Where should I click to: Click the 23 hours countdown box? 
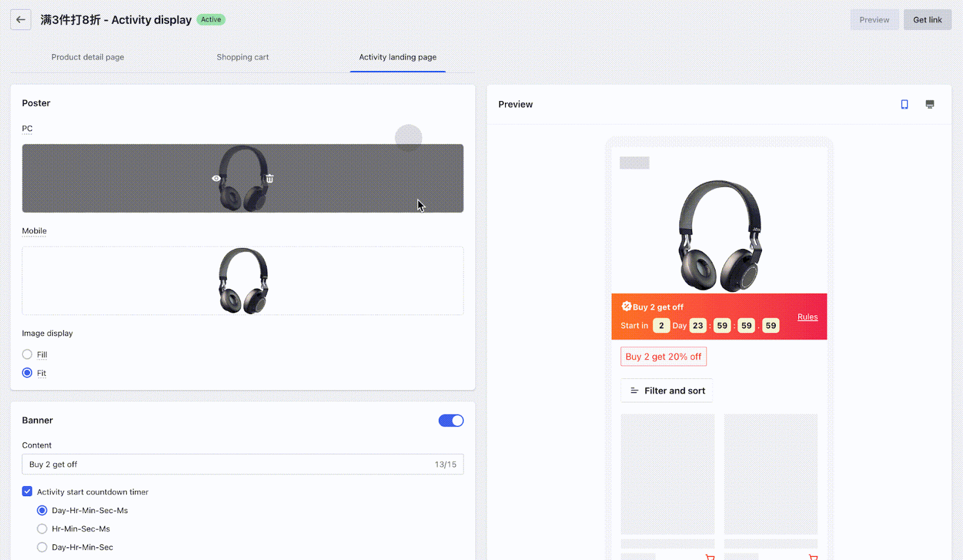coord(698,325)
